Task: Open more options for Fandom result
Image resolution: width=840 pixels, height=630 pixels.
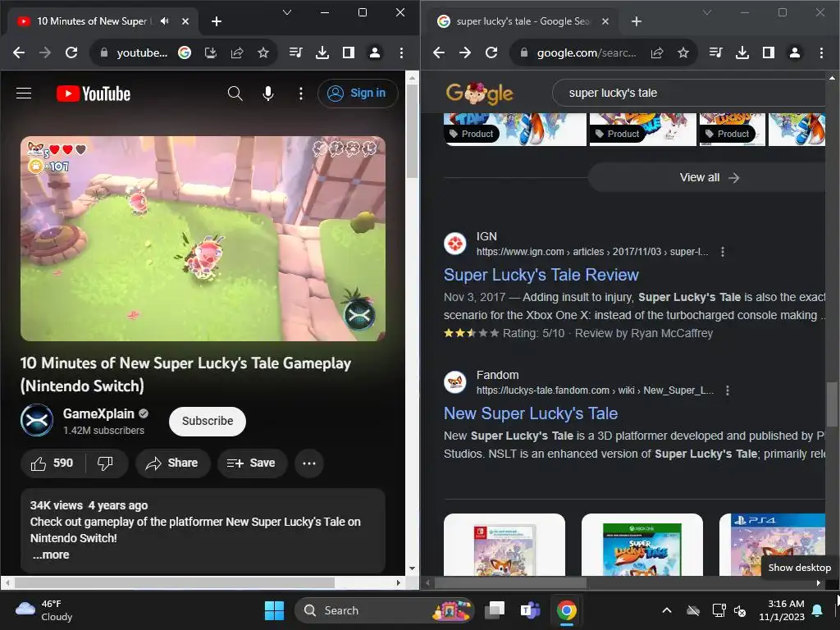Action: [728, 390]
